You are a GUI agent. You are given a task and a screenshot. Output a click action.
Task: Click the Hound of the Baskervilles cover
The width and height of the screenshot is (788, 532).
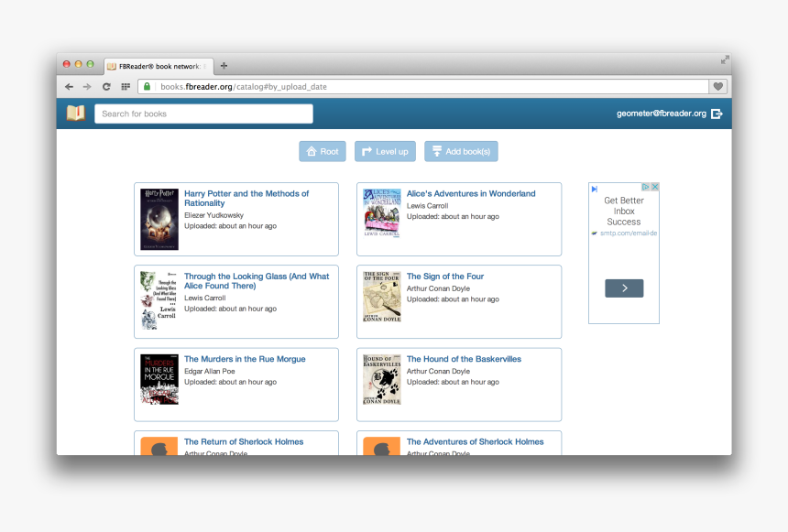click(382, 379)
